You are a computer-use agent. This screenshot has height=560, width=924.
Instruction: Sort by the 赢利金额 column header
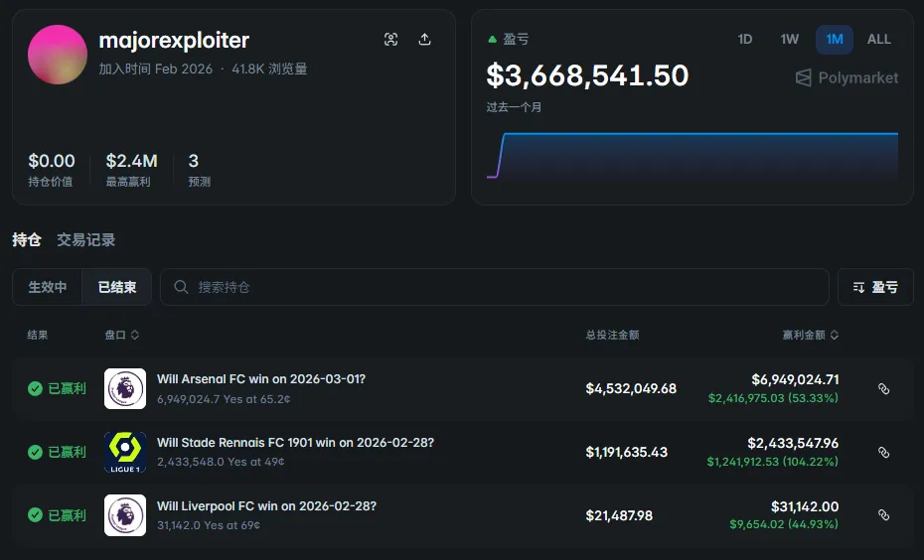tap(810, 336)
